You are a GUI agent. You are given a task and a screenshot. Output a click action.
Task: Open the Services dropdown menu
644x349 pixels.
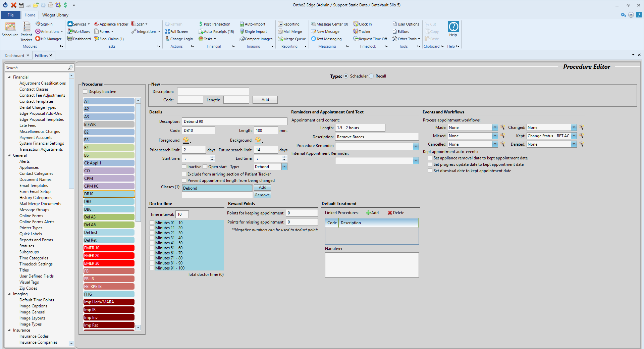click(x=79, y=24)
